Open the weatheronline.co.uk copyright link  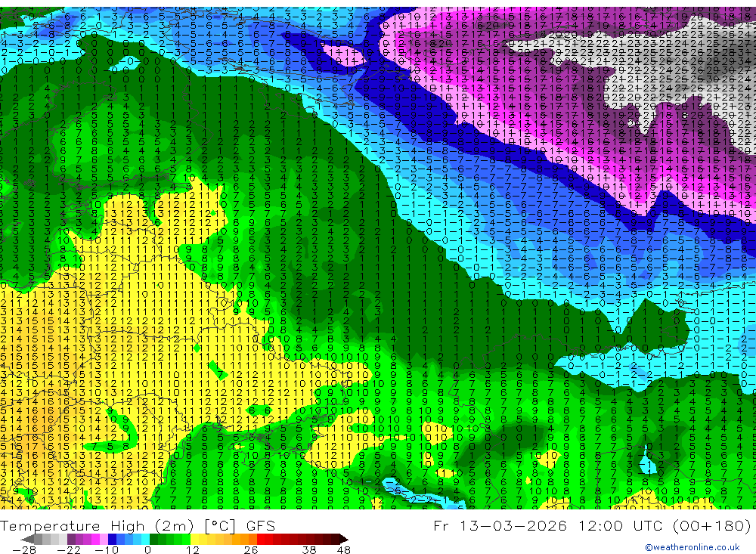click(x=692, y=547)
